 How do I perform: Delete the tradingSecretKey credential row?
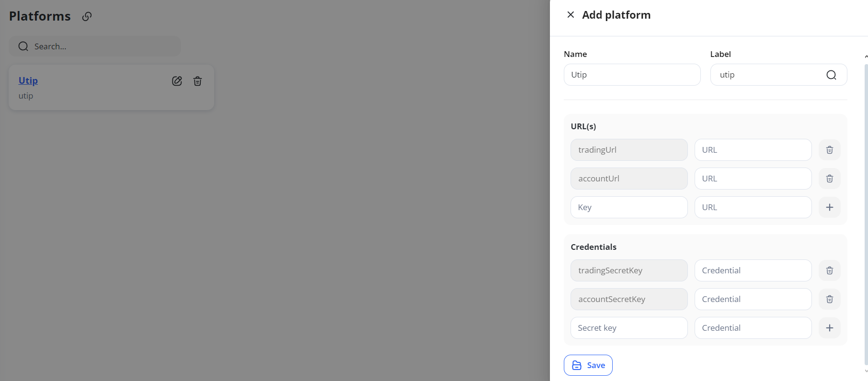(x=830, y=270)
